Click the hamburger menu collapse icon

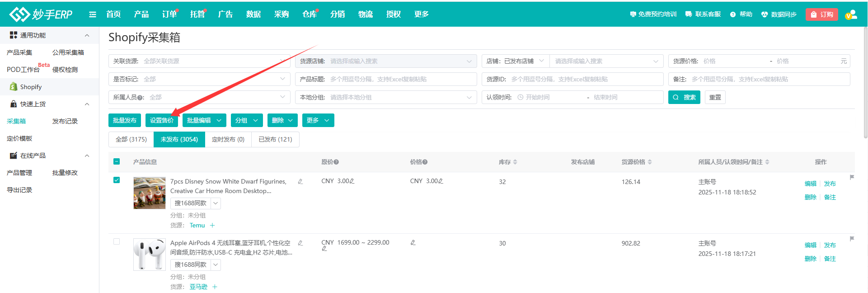click(93, 14)
